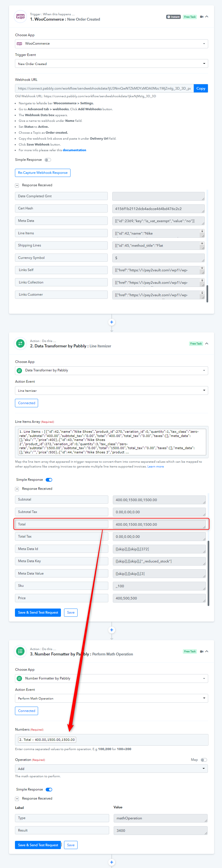Click Save button in Data Transformer step
Image resolution: width=222 pixels, height=868 pixels.
(x=71, y=612)
